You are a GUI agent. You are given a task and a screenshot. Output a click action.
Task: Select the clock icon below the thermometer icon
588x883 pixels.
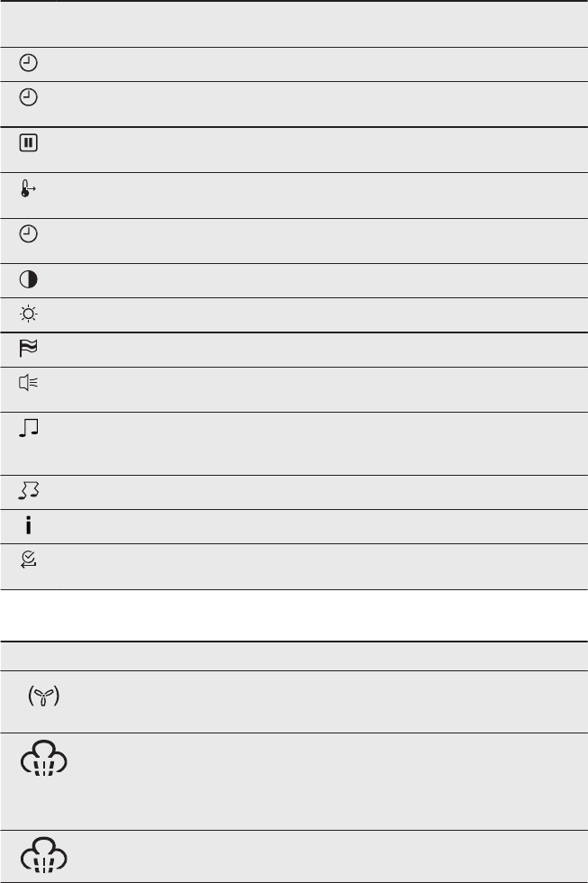[x=27, y=234]
